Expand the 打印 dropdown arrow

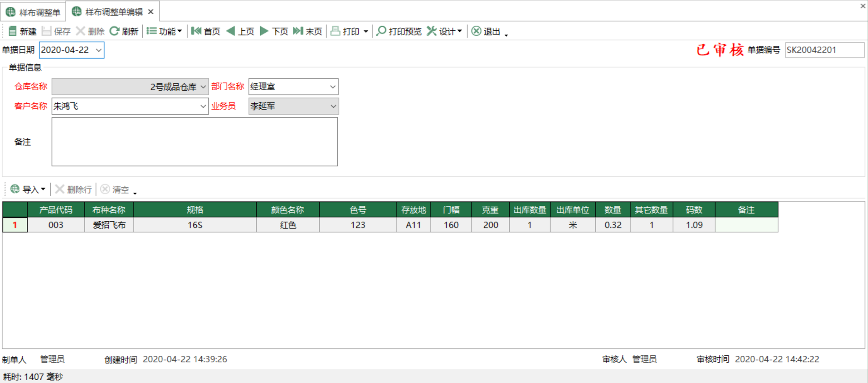tap(366, 31)
